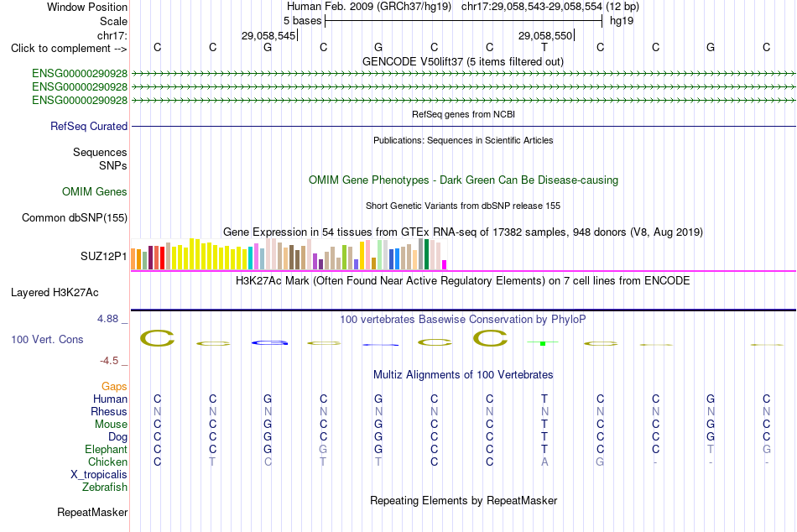
Task: Click 'GENCODE V50lift37 (5 items filtered out)' title
Action: tap(463, 61)
